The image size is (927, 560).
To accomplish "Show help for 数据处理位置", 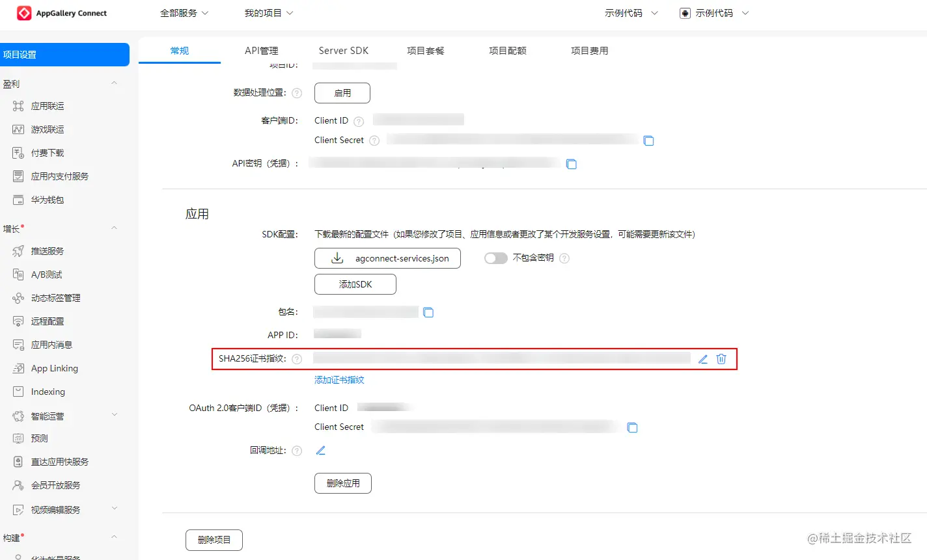I will point(297,93).
